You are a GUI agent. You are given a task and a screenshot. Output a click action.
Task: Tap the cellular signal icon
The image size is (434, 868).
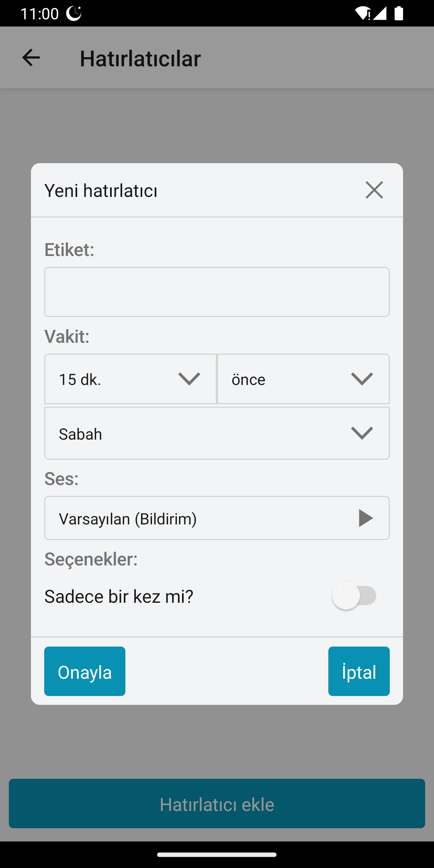click(x=380, y=13)
